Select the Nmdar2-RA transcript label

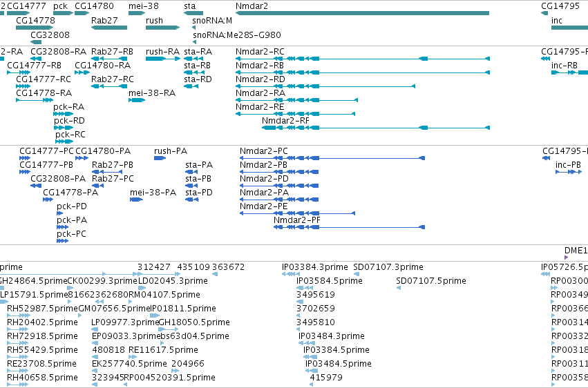tap(260, 93)
